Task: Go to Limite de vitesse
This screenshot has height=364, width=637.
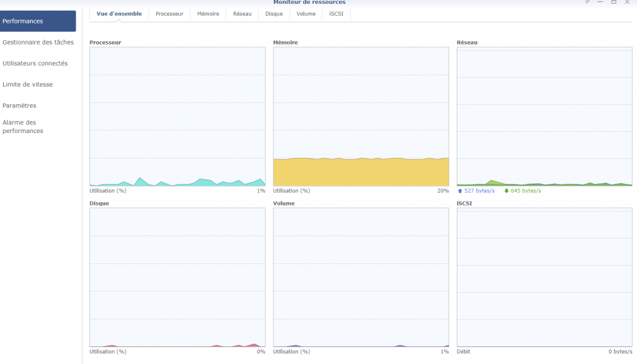Action: (x=27, y=85)
